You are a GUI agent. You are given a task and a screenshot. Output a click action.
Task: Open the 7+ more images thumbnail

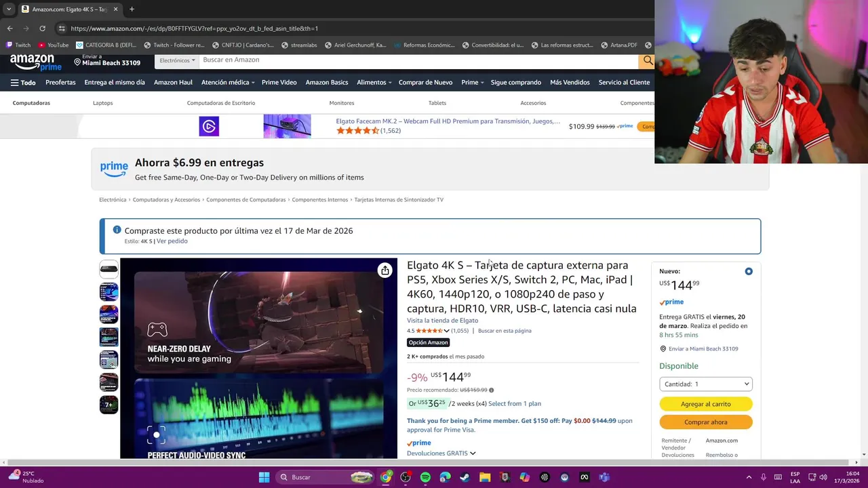pyautogui.click(x=108, y=405)
